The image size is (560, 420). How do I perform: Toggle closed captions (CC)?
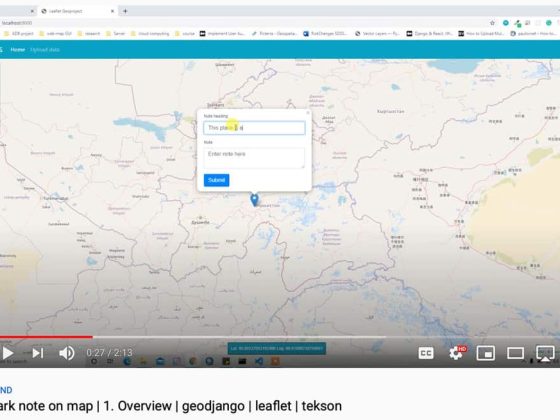(426, 353)
